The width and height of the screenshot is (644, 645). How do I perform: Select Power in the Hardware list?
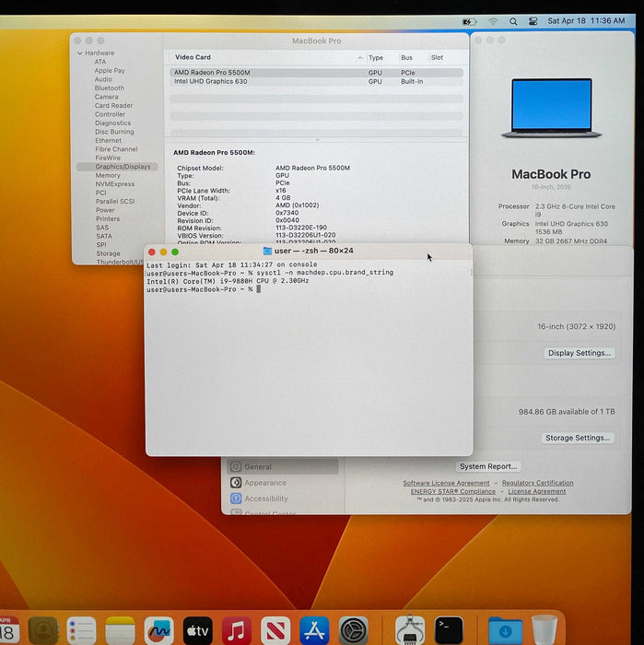coord(105,210)
